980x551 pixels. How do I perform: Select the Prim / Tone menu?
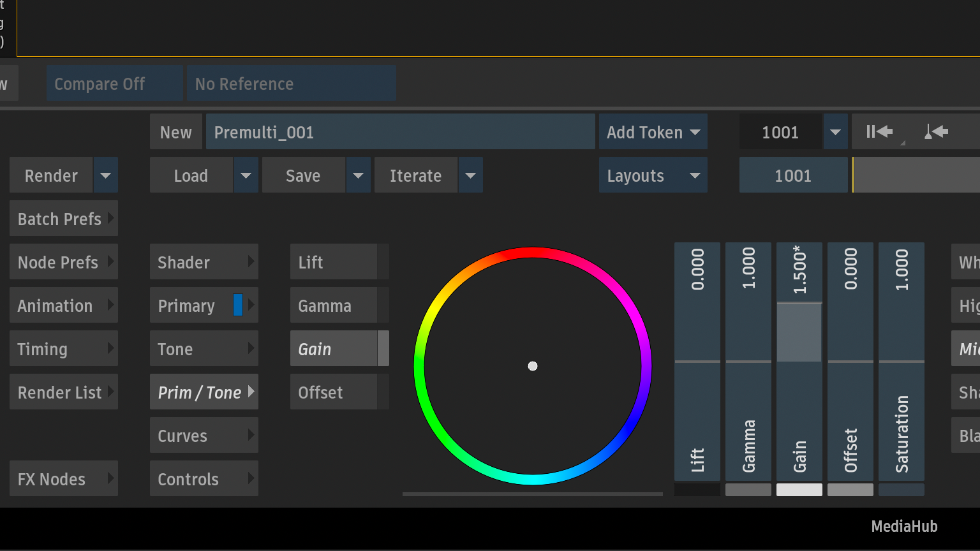tap(204, 392)
